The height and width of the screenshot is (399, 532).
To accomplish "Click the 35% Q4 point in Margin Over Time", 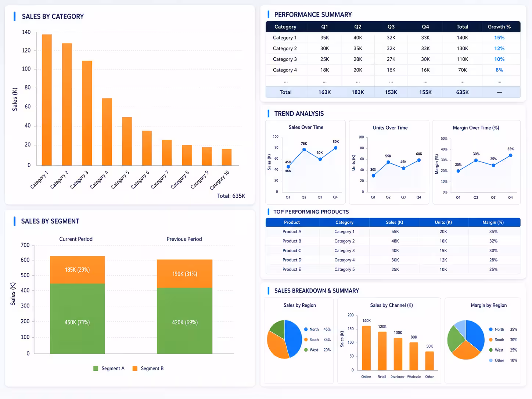I will point(510,155).
